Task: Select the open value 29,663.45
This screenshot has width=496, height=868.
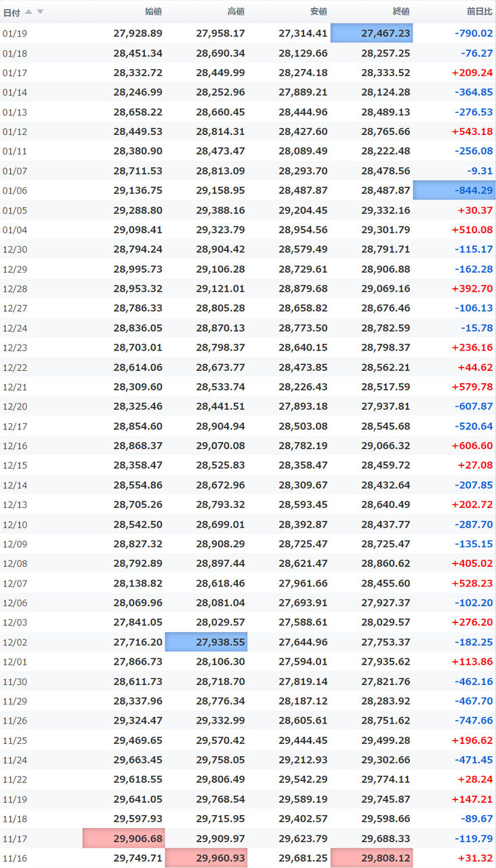Action: (138, 760)
